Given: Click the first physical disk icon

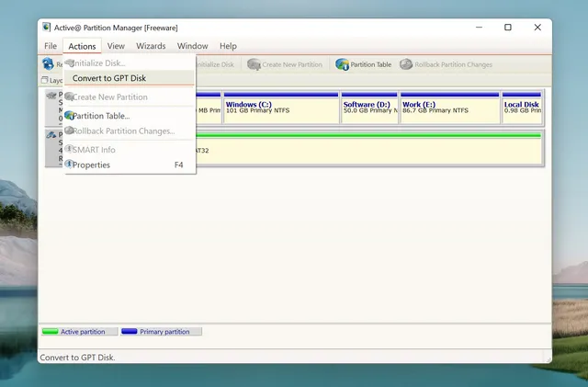Looking at the screenshot, I should pos(51,97).
